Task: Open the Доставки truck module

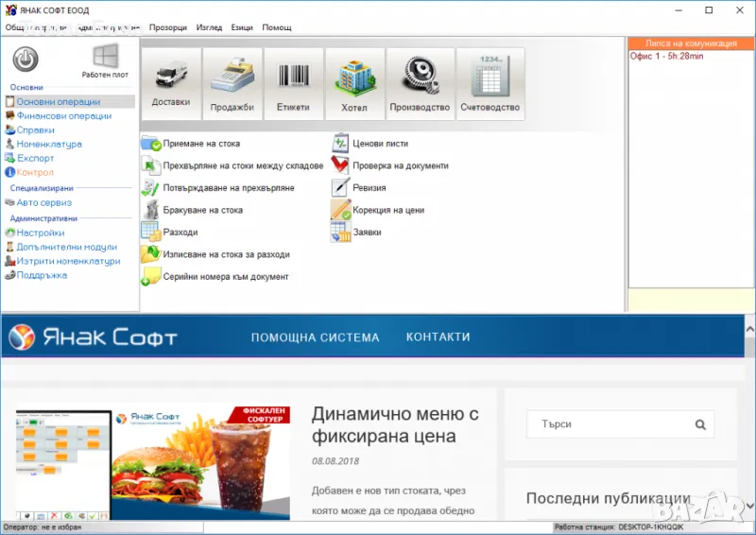Action: click(171, 84)
